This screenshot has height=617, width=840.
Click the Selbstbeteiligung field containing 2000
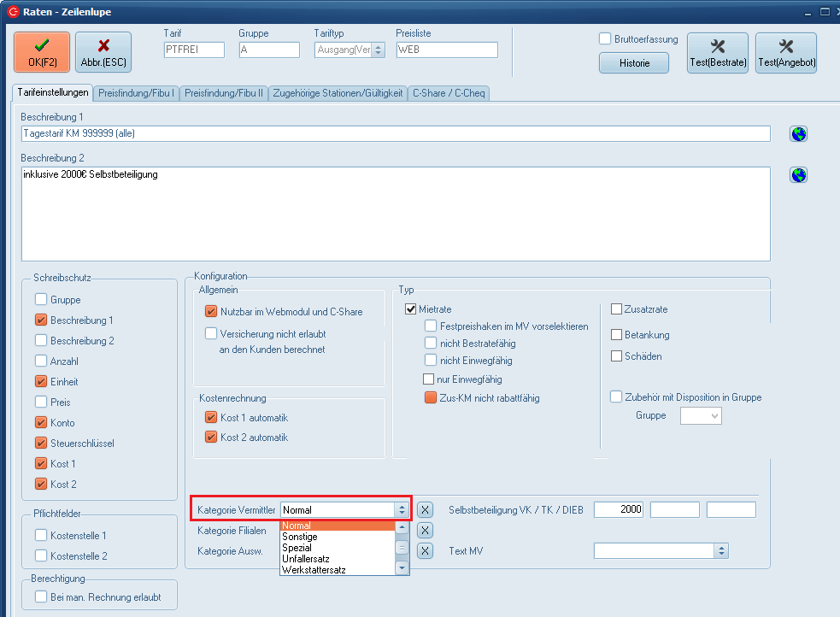click(619, 510)
